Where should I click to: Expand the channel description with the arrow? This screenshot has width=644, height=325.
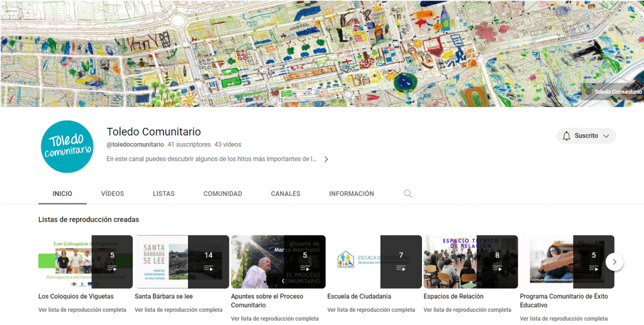tap(326, 159)
